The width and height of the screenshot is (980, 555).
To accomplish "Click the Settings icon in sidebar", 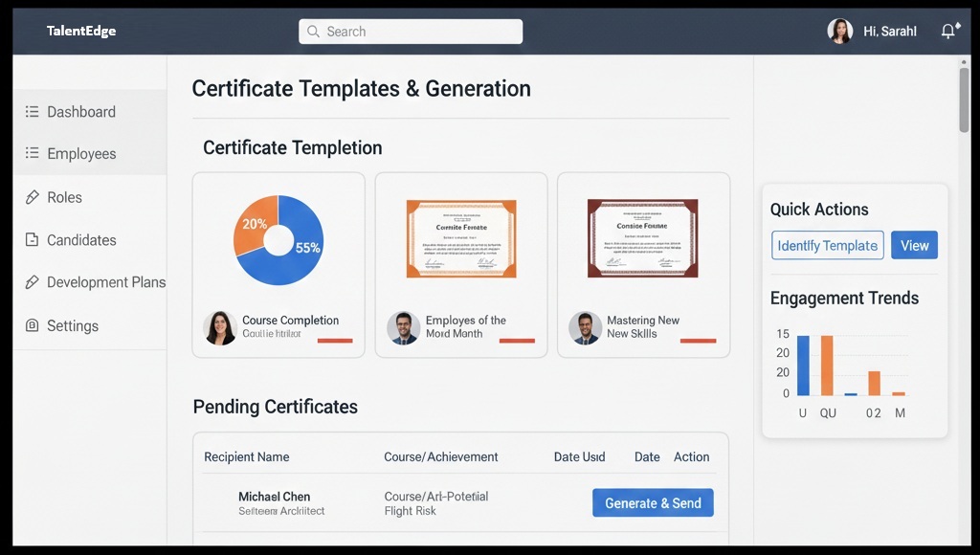I will click(33, 325).
